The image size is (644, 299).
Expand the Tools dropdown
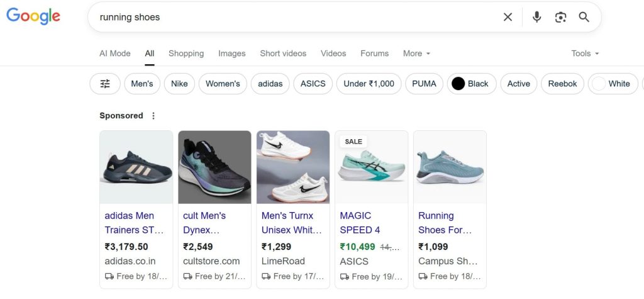[585, 54]
